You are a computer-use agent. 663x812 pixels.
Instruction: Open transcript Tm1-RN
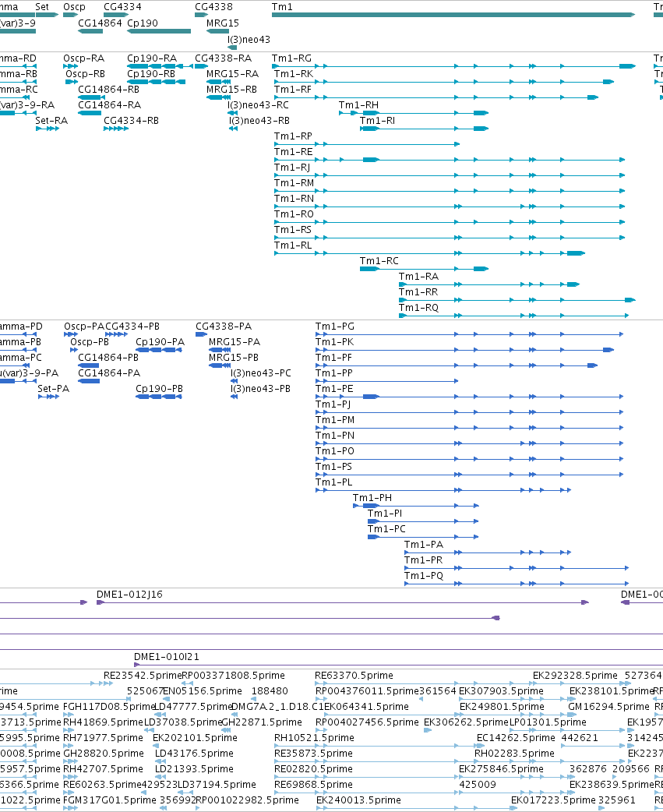pos(294,199)
